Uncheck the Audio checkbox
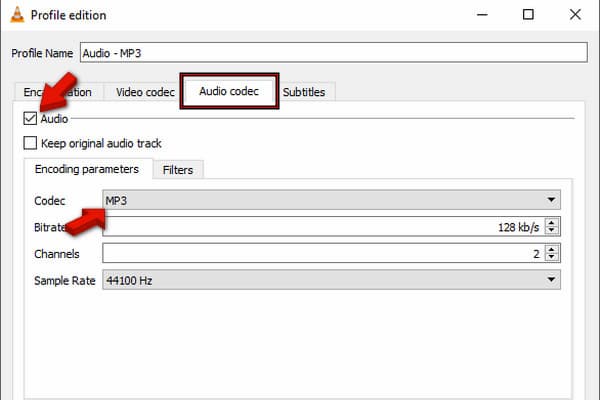Viewport: 600px width, 400px height. (30, 119)
